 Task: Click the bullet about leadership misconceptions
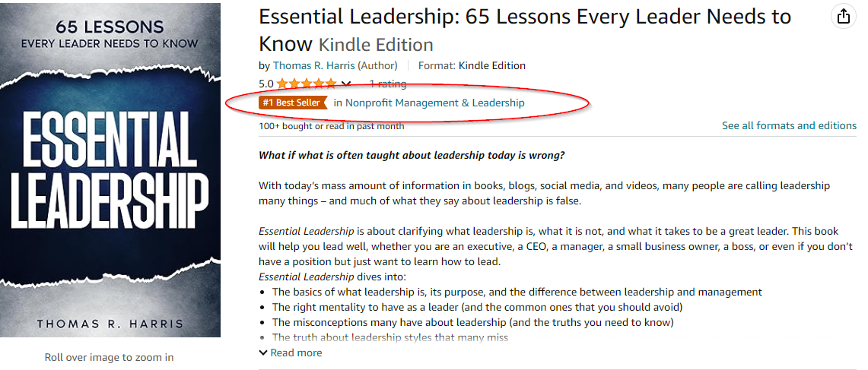tap(472, 322)
